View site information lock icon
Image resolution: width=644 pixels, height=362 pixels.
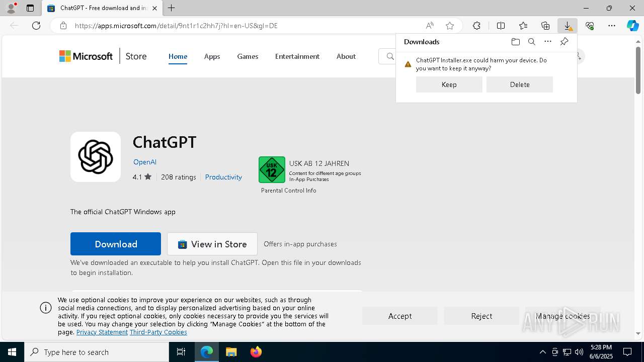tap(63, 26)
